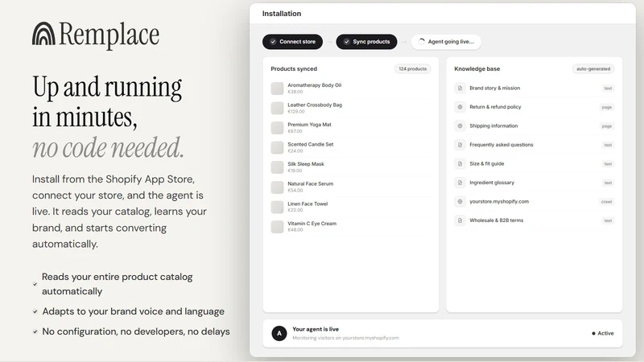The height and width of the screenshot is (362, 644).
Task: Click checkmark beside No configuration, no developers
Action: click(x=35, y=331)
